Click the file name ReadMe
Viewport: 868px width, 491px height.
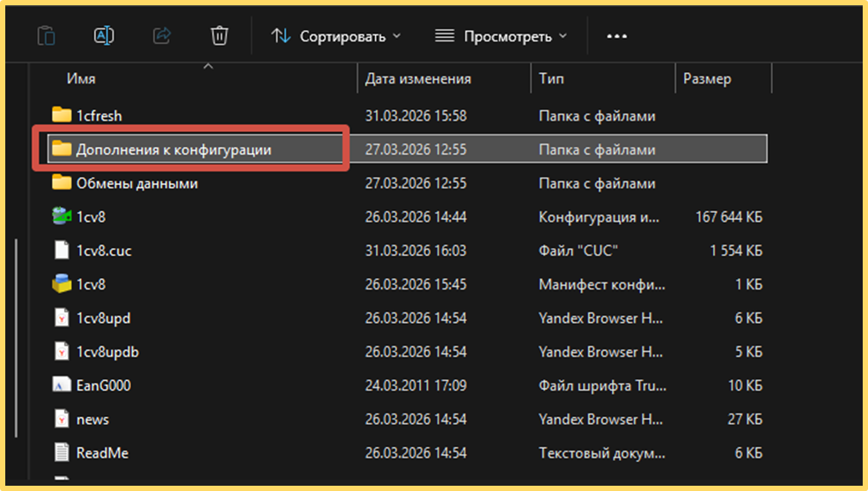(x=102, y=453)
